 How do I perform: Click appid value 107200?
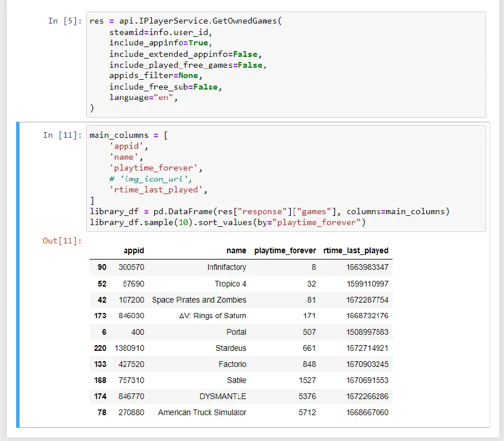point(132,300)
